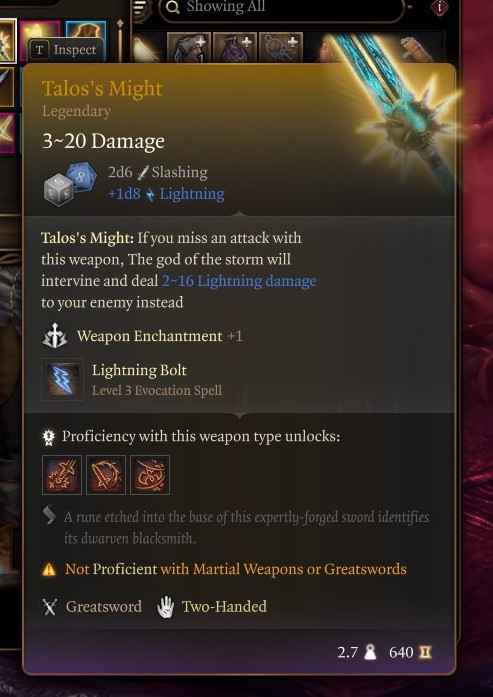Click the Two-Handed hand icon
The height and width of the screenshot is (697, 493).
click(x=165, y=607)
